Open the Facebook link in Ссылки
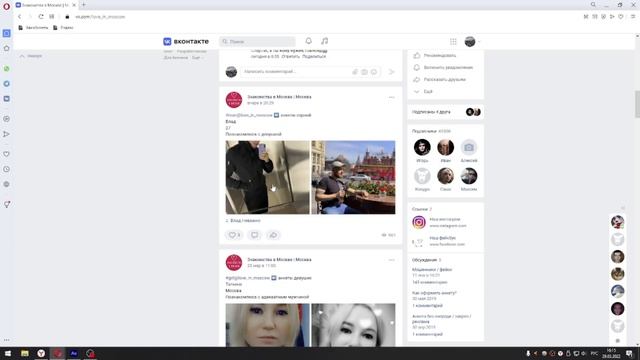The image size is (640, 360). pos(442,238)
